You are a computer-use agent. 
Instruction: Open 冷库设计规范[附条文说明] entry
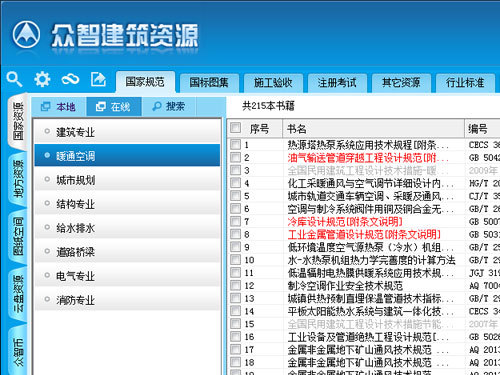[x=345, y=221]
